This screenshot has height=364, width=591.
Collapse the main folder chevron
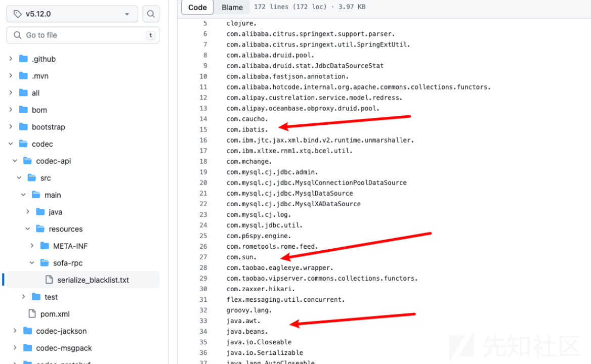point(23,195)
